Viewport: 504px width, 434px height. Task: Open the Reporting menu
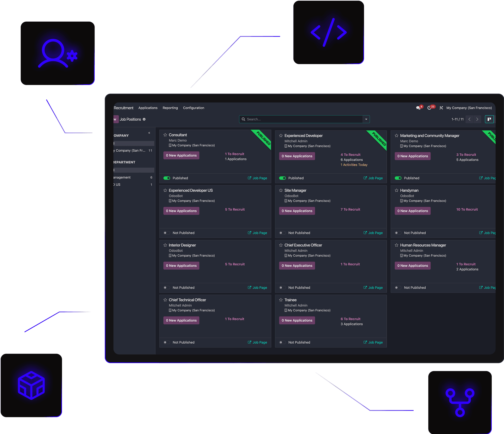[170, 108]
